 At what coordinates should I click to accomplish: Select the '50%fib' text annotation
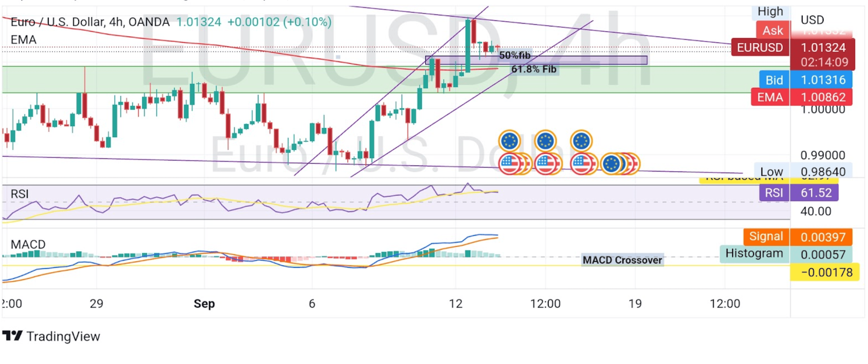[x=515, y=55]
